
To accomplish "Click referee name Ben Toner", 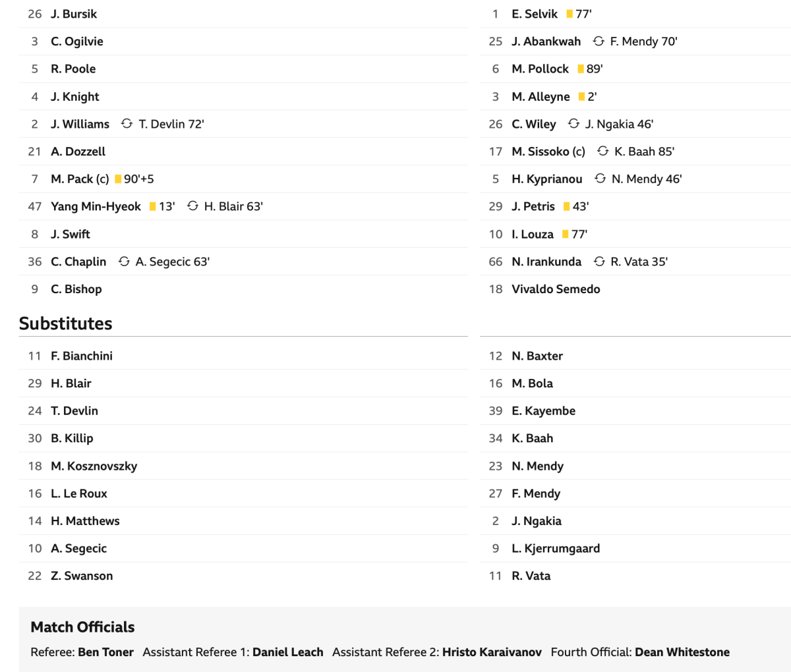I will point(105,652).
